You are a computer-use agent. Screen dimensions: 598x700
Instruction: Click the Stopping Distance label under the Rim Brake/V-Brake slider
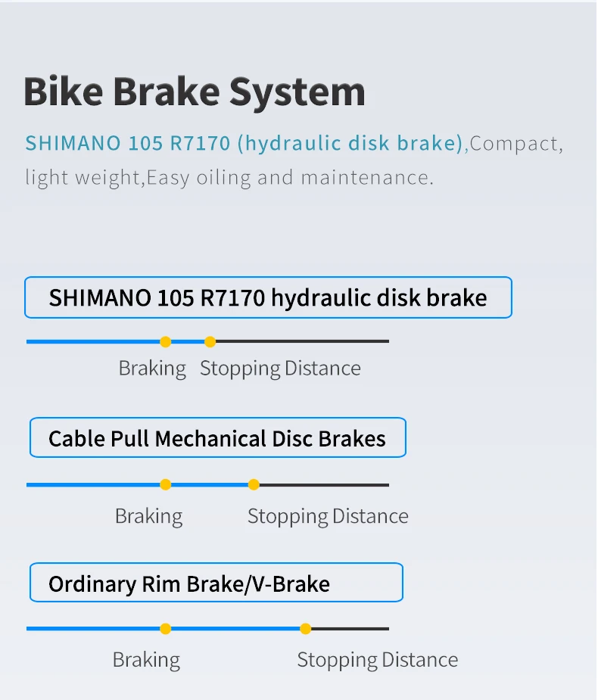[377, 660]
